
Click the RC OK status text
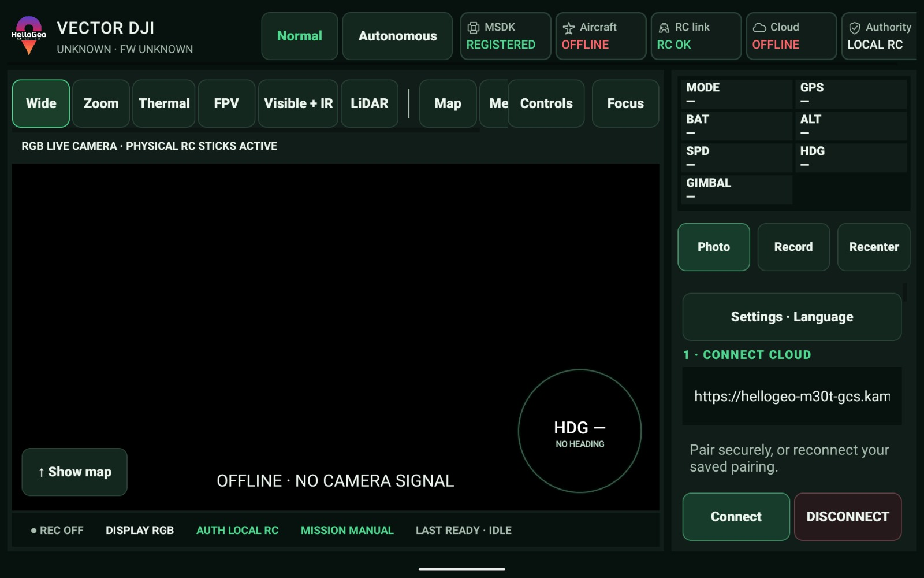click(x=674, y=45)
